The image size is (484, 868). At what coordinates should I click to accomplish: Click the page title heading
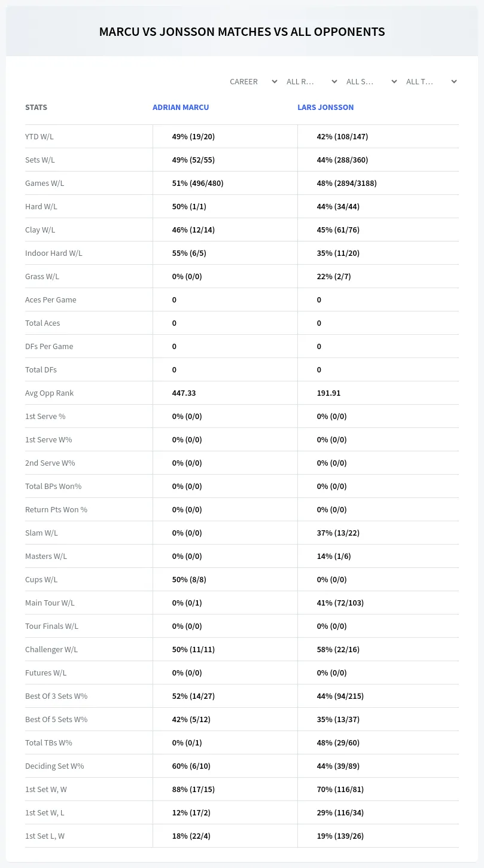[x=242, y=32]
